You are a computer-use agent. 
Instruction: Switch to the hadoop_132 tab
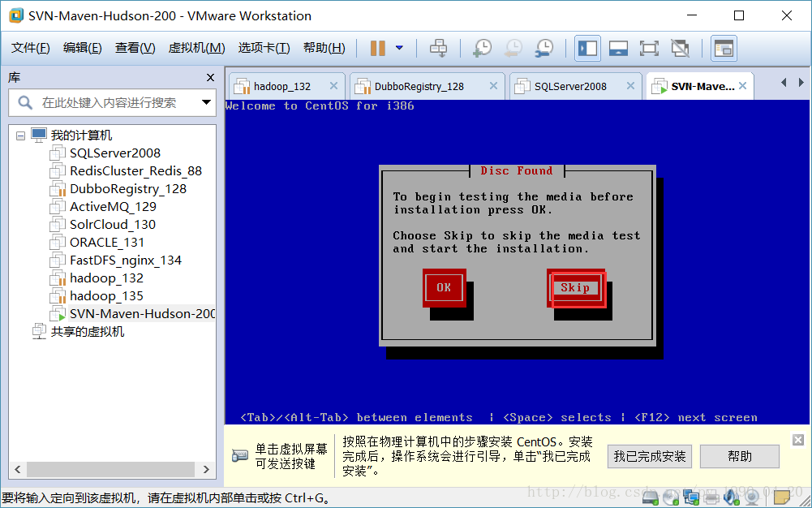281,87
